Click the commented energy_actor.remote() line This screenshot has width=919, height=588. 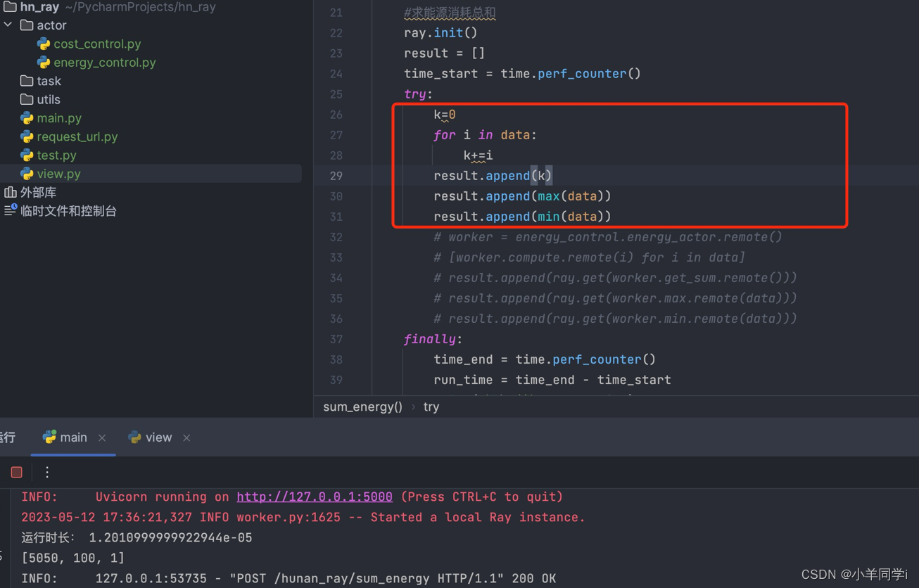[x=608, y=237]
